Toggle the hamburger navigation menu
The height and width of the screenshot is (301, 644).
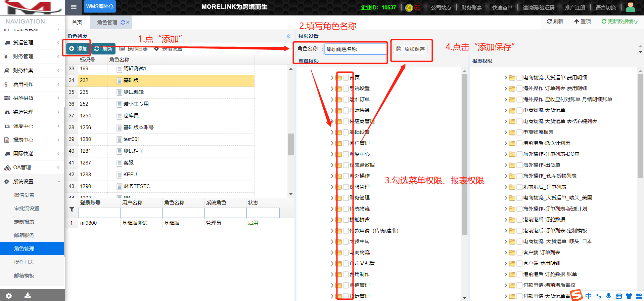coord(74,7)
